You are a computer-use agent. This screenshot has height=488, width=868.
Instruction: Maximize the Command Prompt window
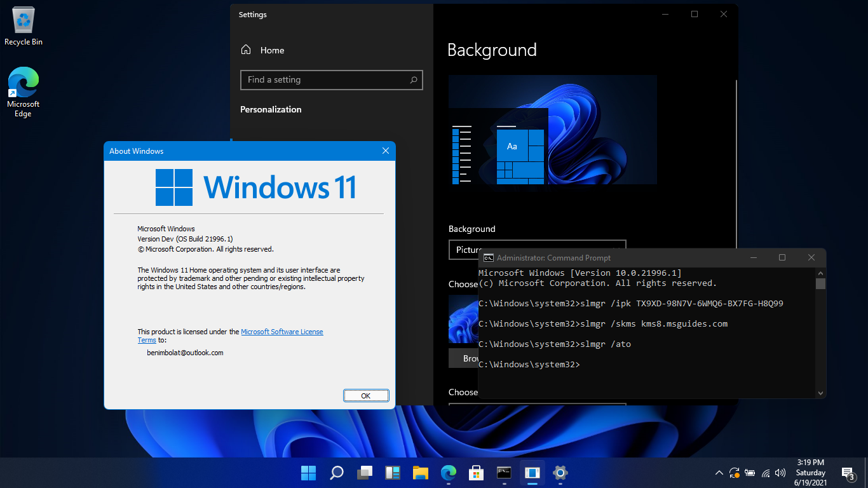(782, 257)
